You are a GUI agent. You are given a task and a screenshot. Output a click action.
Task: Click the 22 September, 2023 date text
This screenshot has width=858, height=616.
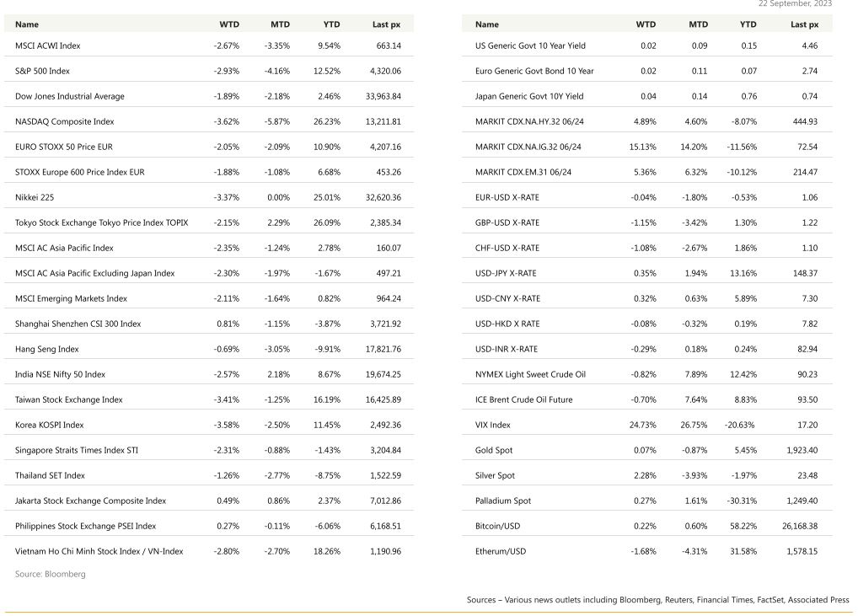point(795,3)
